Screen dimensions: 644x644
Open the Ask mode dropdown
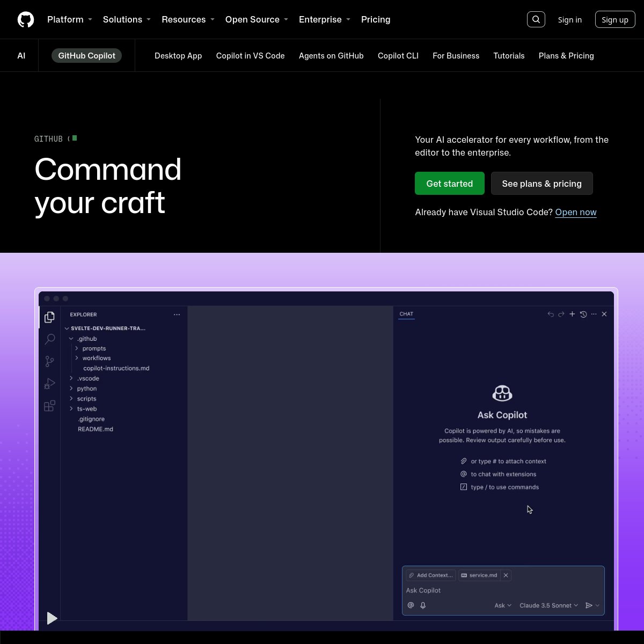503,605
